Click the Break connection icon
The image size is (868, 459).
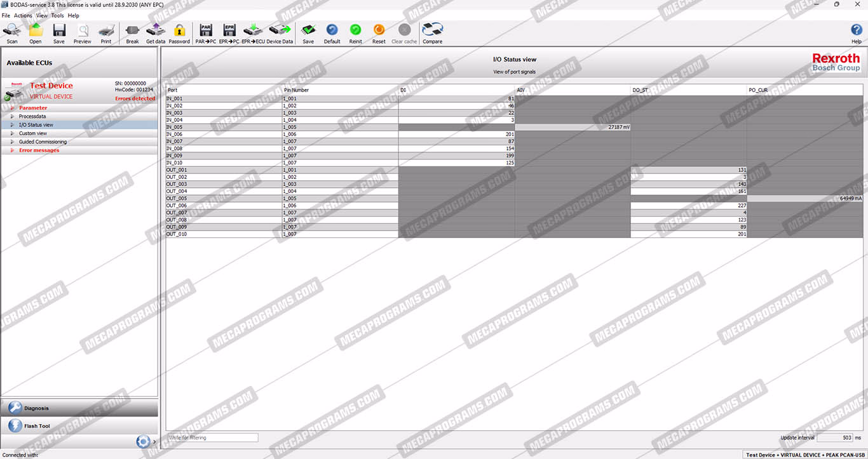(132, 32)
